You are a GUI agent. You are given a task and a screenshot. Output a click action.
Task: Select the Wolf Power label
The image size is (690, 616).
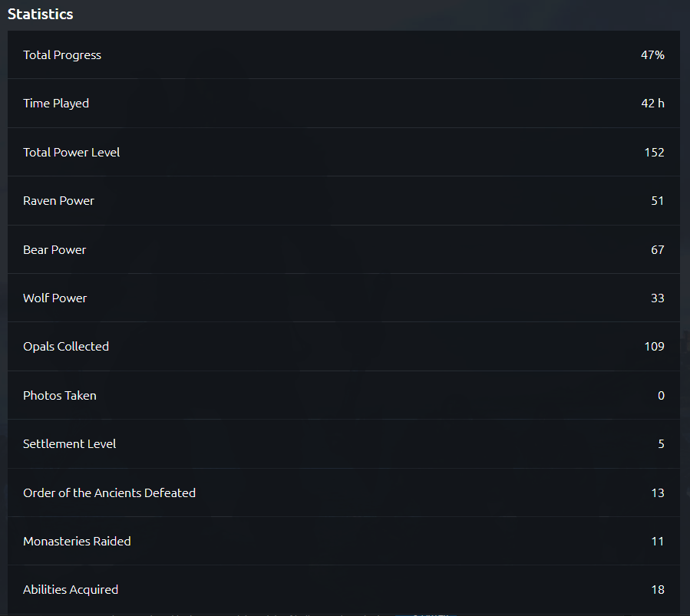pos(55,298)
